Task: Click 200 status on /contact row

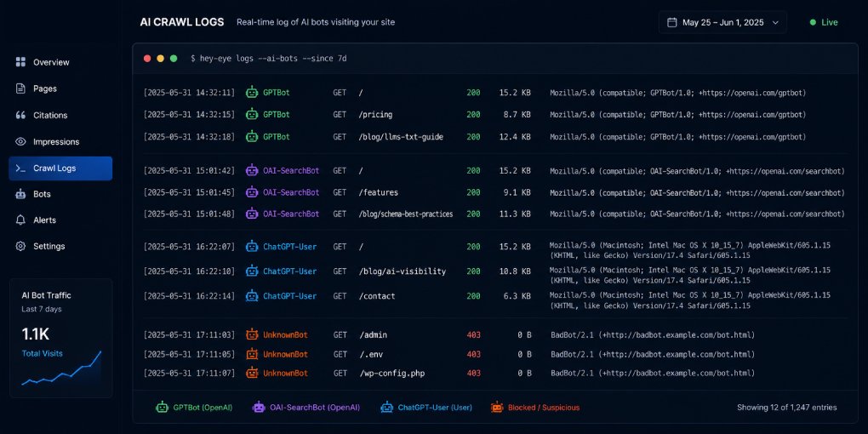Action: coord(473,296)
